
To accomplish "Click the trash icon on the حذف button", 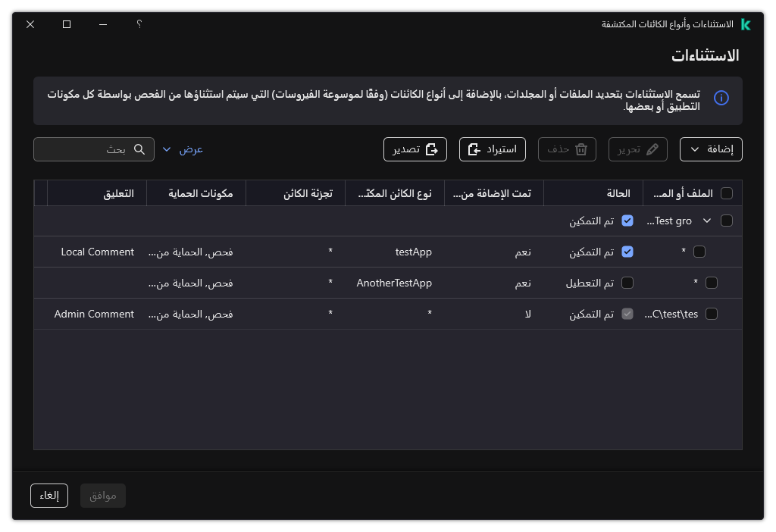I will [x=581, y=149].
